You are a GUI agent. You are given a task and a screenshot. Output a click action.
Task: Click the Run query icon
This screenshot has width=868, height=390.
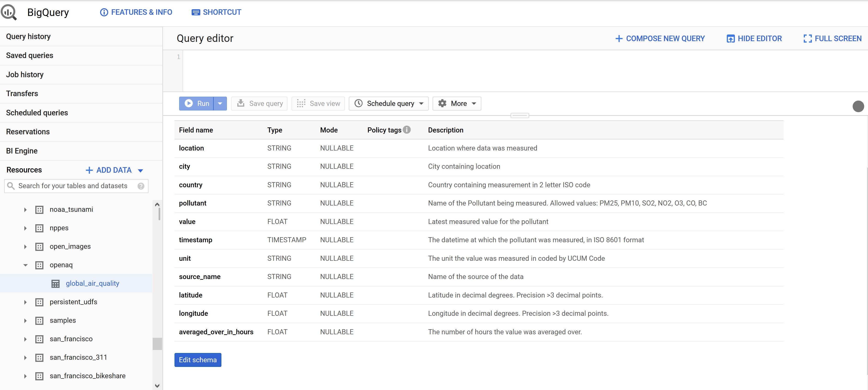pyautogui.click(x=189, y=104)
